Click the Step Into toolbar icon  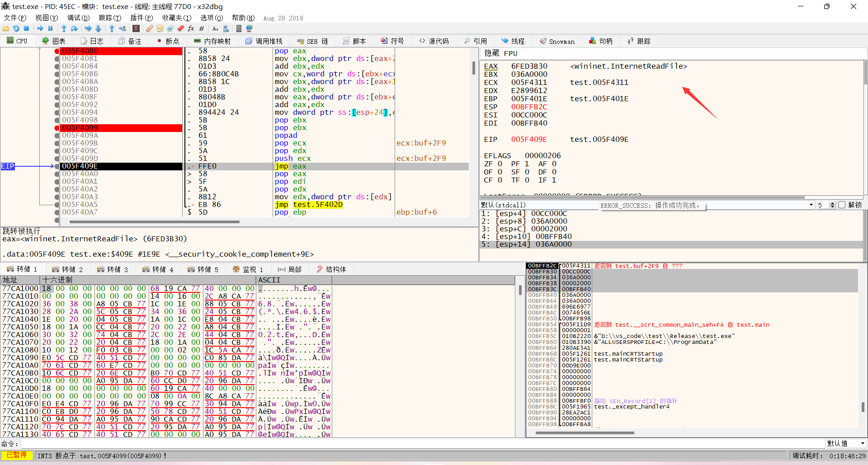tap(64, 28)
